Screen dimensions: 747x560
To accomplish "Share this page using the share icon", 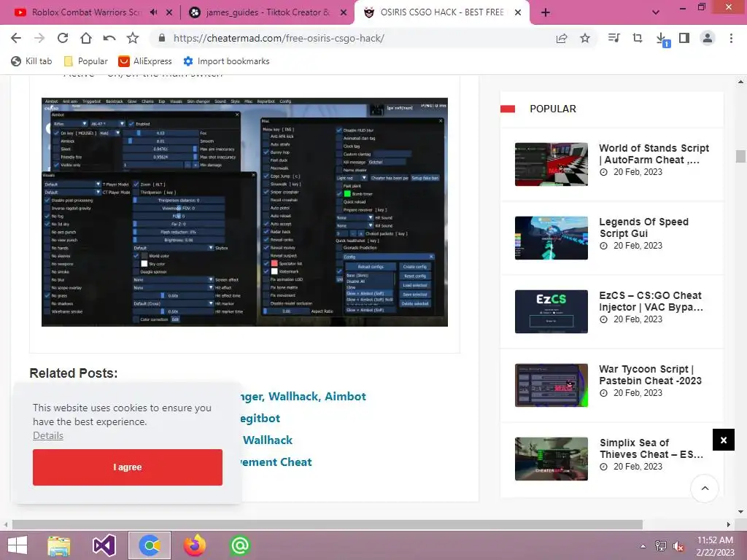I will (562, 38).
